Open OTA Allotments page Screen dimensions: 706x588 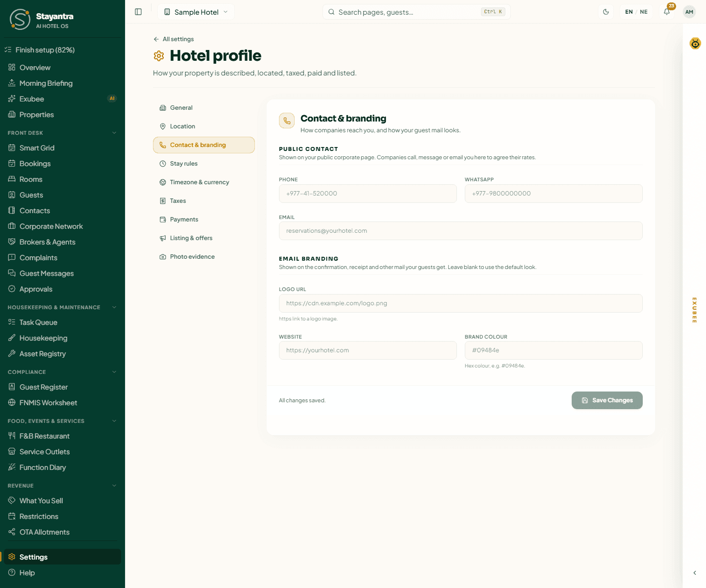(x=62, y=532)
